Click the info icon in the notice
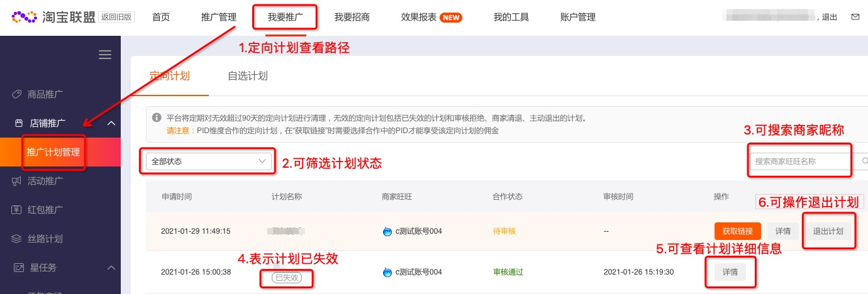The height and width of the screenshot is (294, 868). click(x=157, y=117)
